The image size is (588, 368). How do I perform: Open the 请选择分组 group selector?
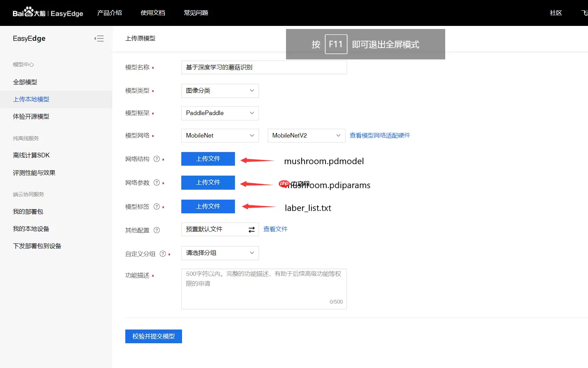click(x=220, y=253)
